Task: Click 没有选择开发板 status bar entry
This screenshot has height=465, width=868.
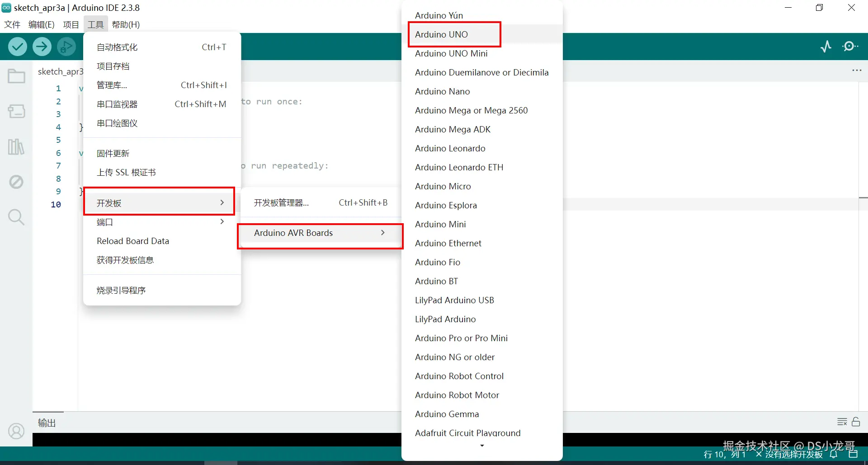Action: (x=789, y=454)
